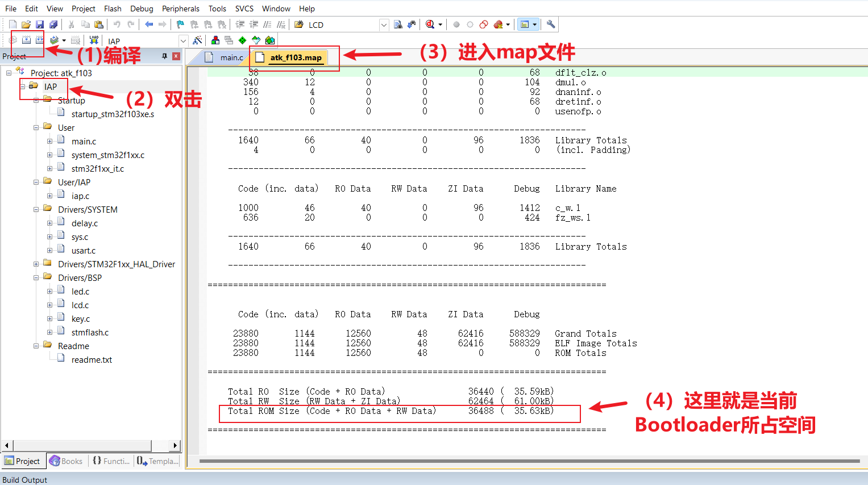868x485 pixels.
Task: Select the atk_f103.map tab
Action: (290, 57)
